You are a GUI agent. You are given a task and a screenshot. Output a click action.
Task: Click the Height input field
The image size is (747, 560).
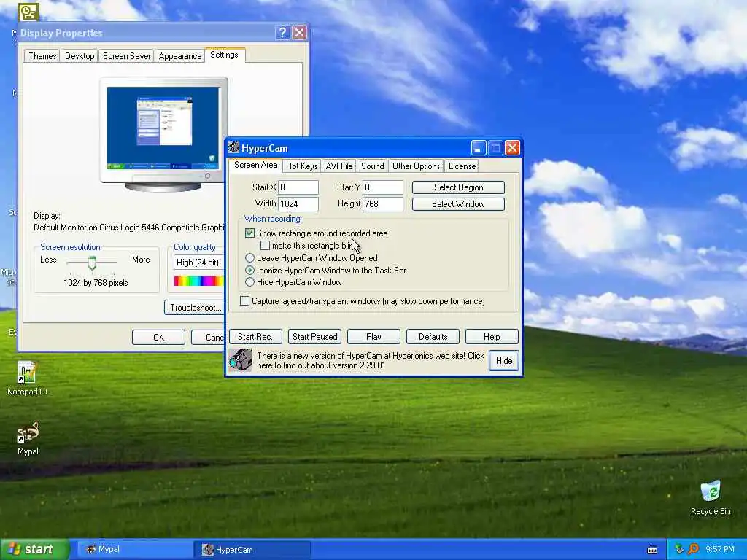pos(383,204)
